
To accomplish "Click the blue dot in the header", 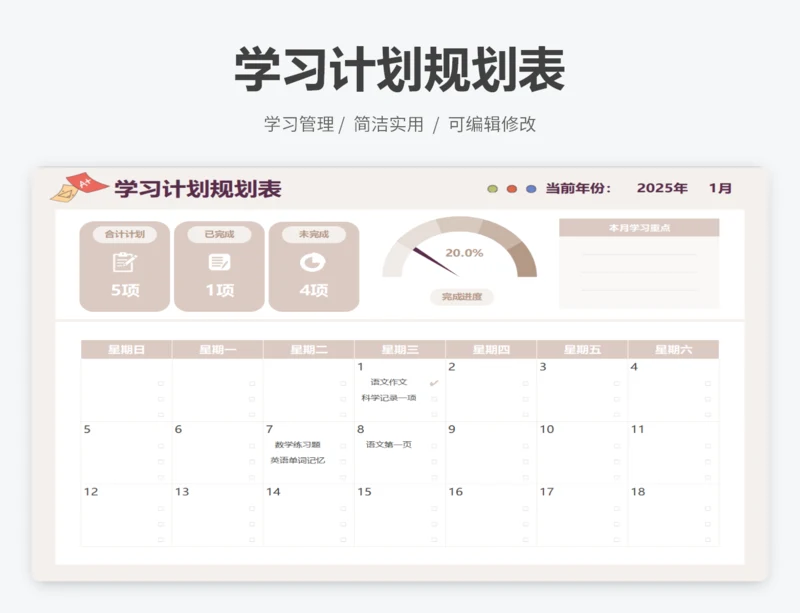I will (531, 189).
